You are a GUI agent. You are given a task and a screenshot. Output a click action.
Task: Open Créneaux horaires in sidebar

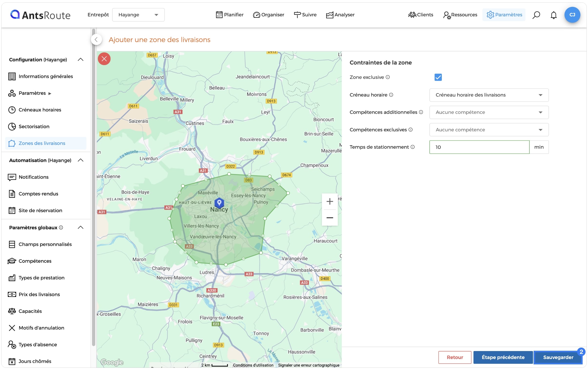tap(46, 110)
